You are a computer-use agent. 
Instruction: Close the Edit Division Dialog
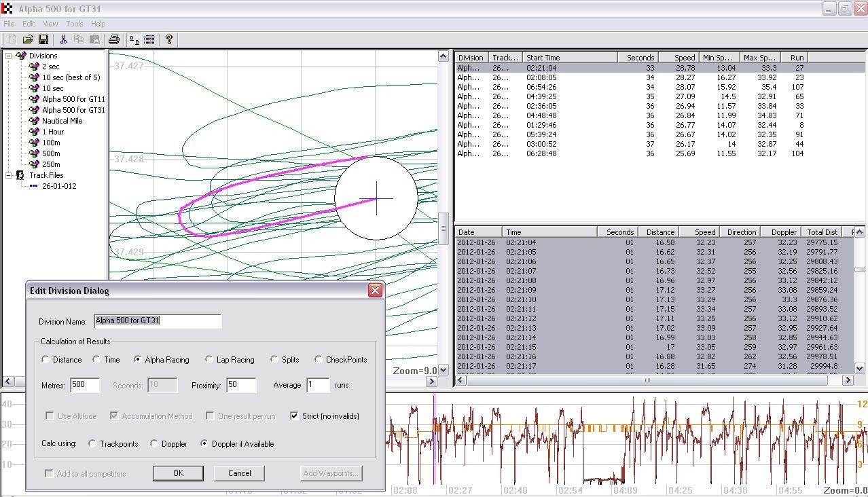pyautogui.click(x=374, y=291)
